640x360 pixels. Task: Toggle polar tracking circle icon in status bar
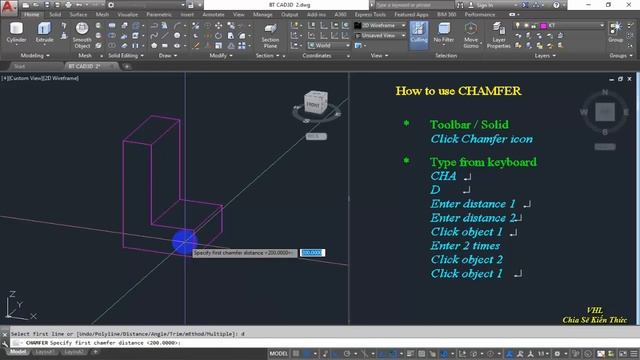coord(347,353)
